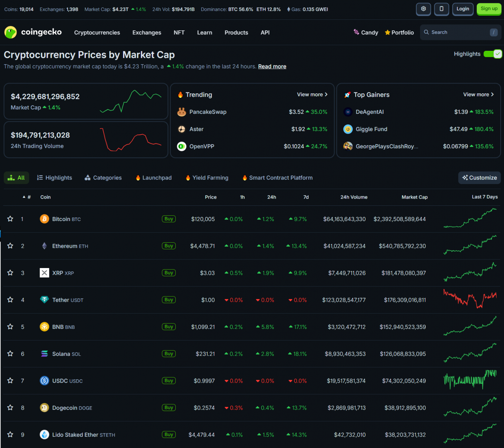This screenshot has width=504, height=448.
Task: Click the mobile app icon near Login
Action: pos(441,9)
